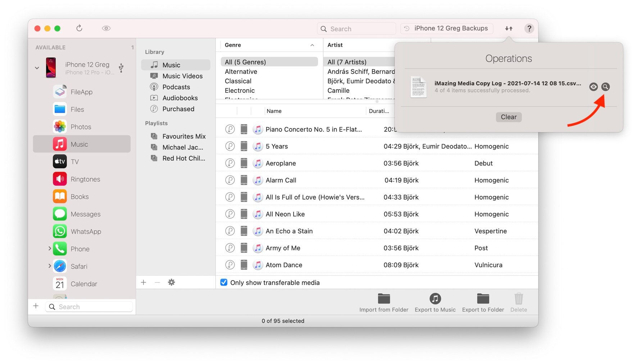Open Calendar in sidebar
Viewport: 641px width, 364px height.
click(x=82, y=284)
